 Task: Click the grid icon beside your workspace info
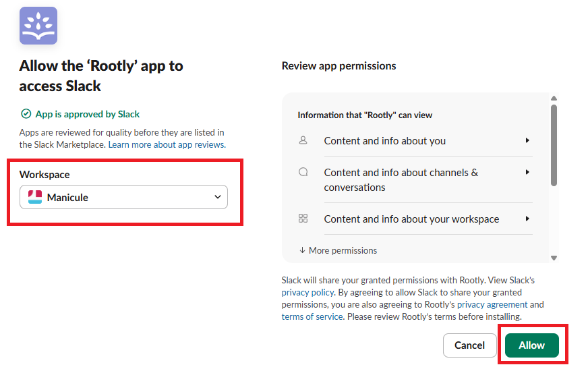303,219
